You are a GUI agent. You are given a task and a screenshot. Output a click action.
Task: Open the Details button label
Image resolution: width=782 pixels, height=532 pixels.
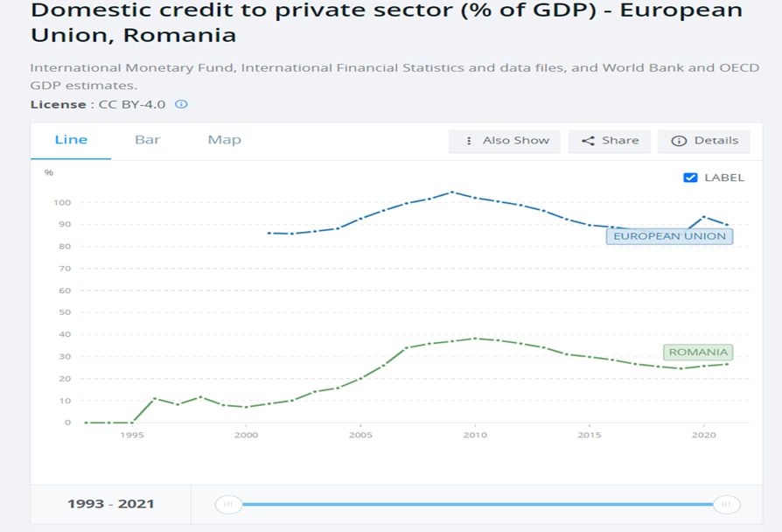716,141
